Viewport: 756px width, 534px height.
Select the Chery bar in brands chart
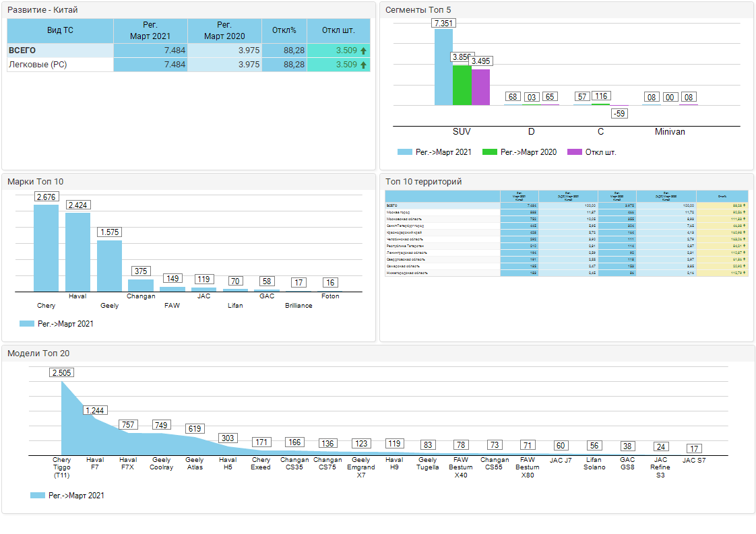(x=46, y=248)
